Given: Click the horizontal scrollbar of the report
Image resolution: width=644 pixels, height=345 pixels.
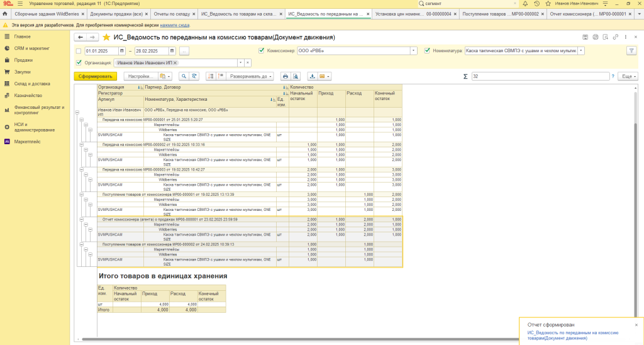Looking at the screenshot, I should [x=300, y=339].
